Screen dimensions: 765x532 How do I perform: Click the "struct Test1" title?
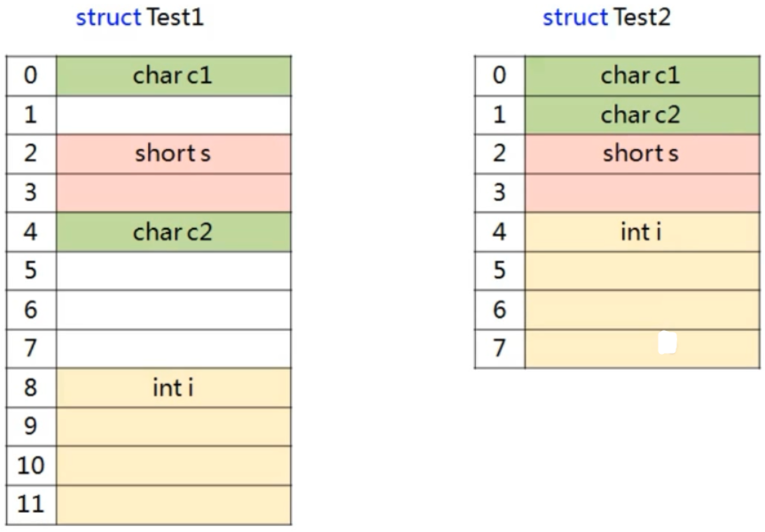pos(140,18)
